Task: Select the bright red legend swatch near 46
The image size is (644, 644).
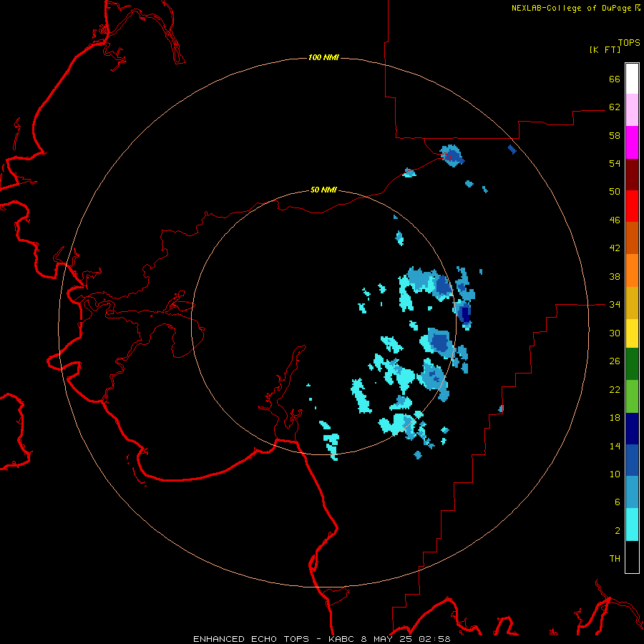Action: point(632,206)
